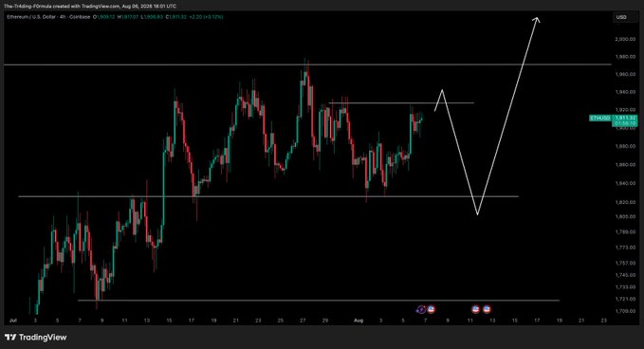The height and width of the screenshot is (349, 644).
Task: Click the 1,721.00 price axis label
Action: [x=625, y=299]
